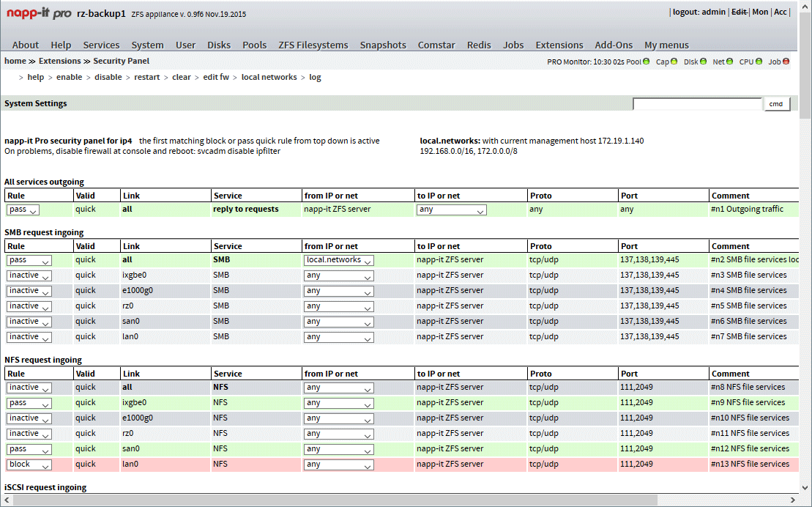Open local.networks dropdown in #n2 SMB row
The height and width of the screenshot is (507, 812).
click(339, 260)
